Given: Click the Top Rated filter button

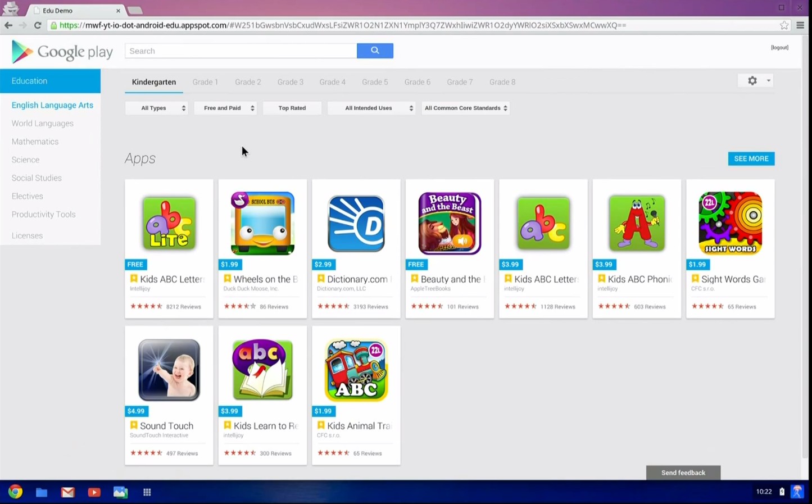Looking at the screenshot, I should click(292, 108).
